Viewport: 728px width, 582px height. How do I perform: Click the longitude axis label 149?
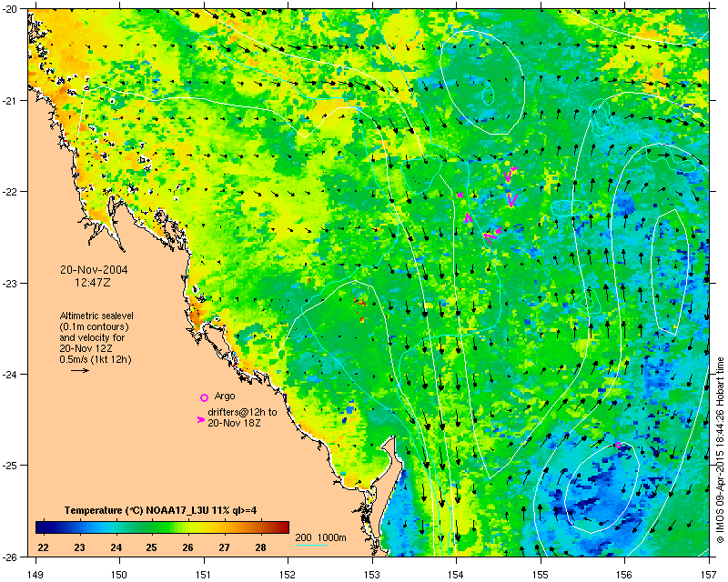coord(35,575)
